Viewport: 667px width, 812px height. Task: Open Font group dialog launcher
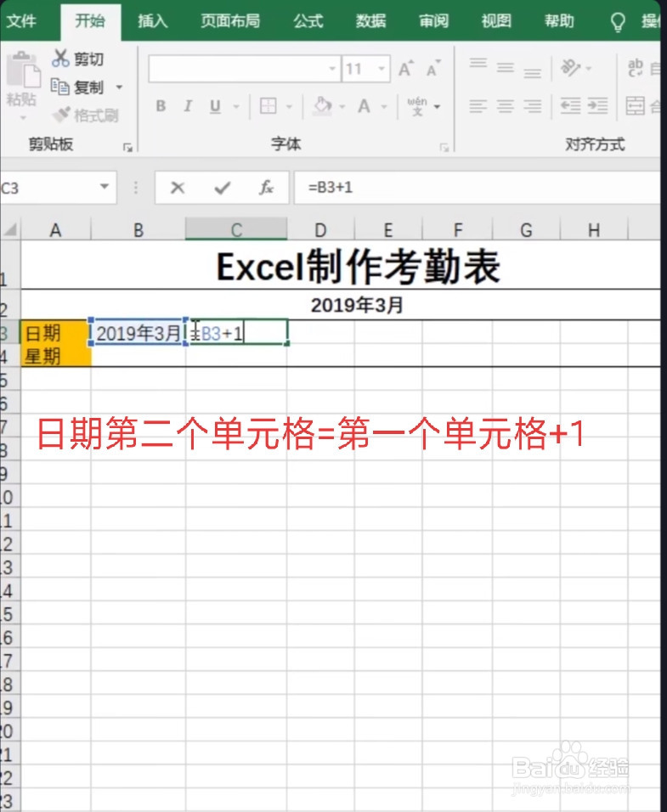point(444,148)
